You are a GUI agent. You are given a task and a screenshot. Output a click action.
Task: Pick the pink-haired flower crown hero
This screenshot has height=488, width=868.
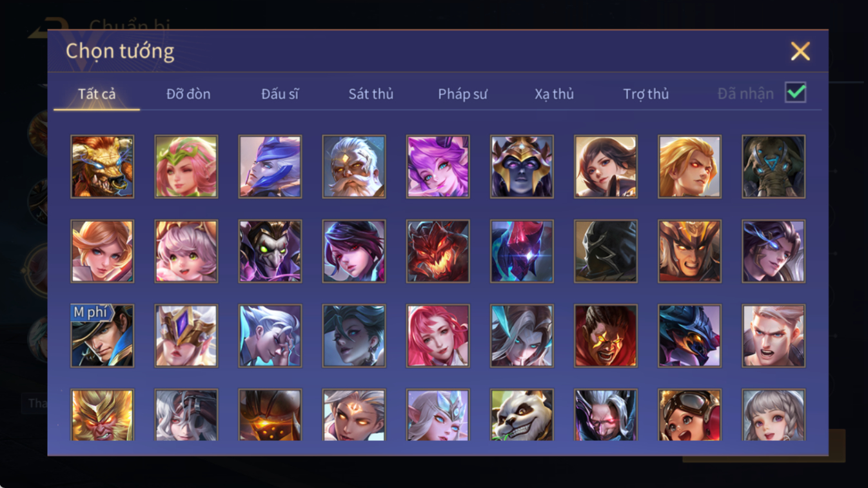point(186,166)
